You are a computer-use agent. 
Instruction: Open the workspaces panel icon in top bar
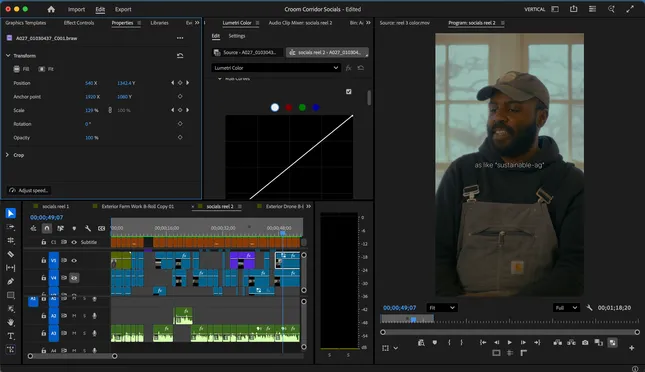(x=555, y=9)
